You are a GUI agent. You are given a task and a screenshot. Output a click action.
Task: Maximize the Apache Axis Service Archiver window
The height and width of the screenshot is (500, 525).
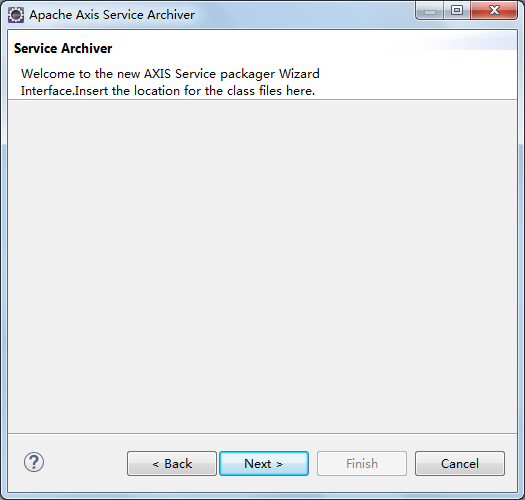(457, 11)
